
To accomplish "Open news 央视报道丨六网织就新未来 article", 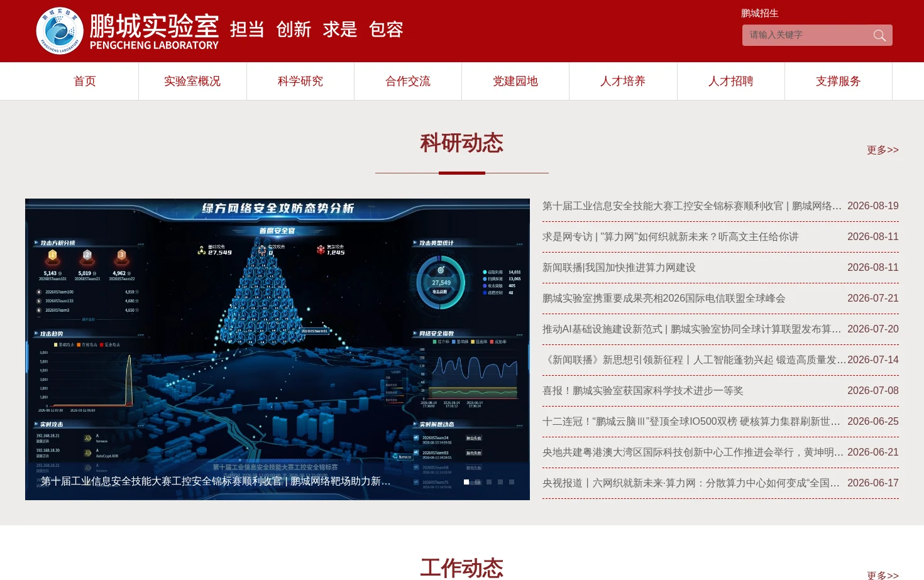I will (691, 483).
